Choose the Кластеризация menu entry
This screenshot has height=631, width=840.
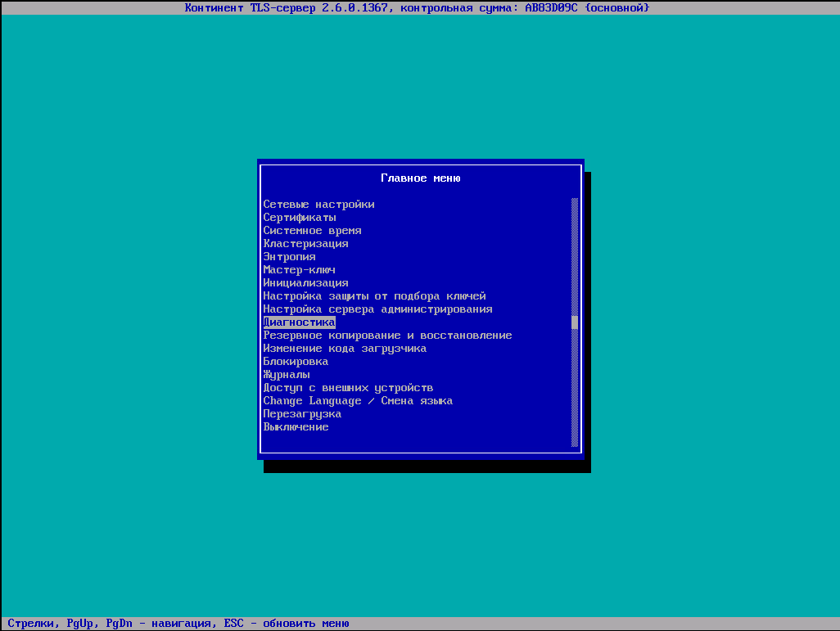click(306, 244)
